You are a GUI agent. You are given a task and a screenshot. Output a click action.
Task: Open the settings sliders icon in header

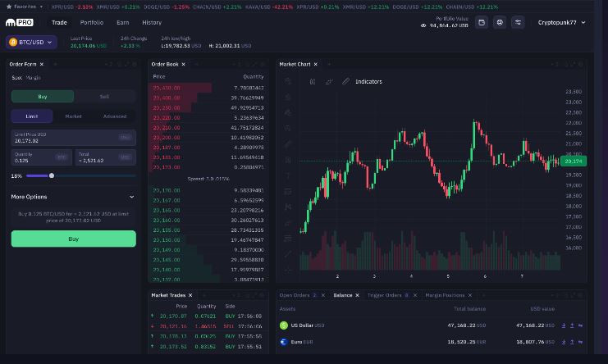coord(518,23)
